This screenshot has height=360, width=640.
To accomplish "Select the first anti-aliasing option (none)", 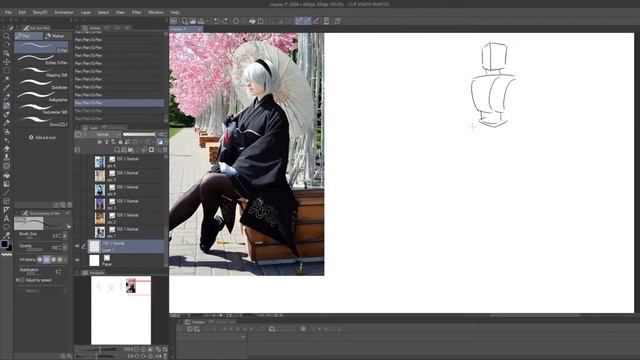I will tap(40, 260).
